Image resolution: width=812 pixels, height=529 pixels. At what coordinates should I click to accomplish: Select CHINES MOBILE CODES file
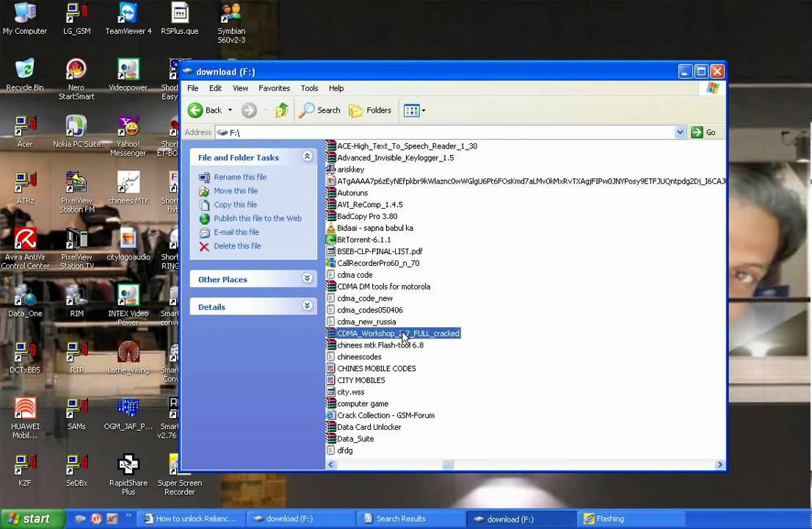[371, 368]
